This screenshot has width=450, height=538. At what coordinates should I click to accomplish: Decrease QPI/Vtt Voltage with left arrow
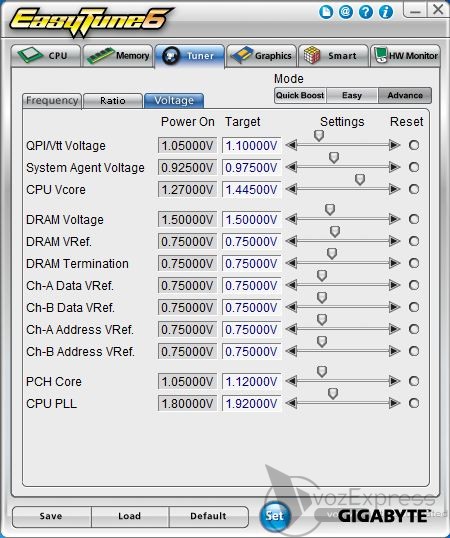click(x=291, y=145)
